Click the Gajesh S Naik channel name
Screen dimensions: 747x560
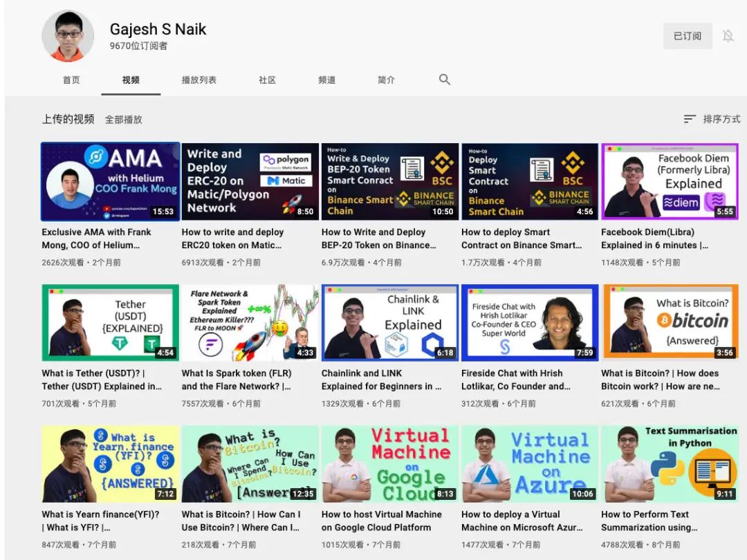pyautogui.click(x=158, y=29)
